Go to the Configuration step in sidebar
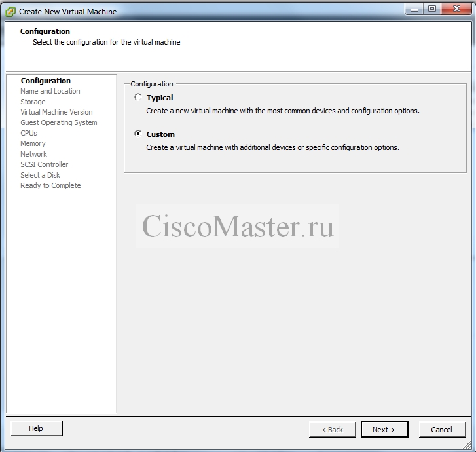The width and height of the screenshot is (476, 452). pos(46,81)
